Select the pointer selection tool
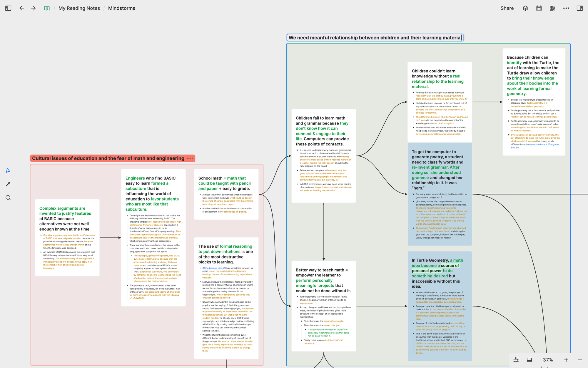 [x=8, y=170]
